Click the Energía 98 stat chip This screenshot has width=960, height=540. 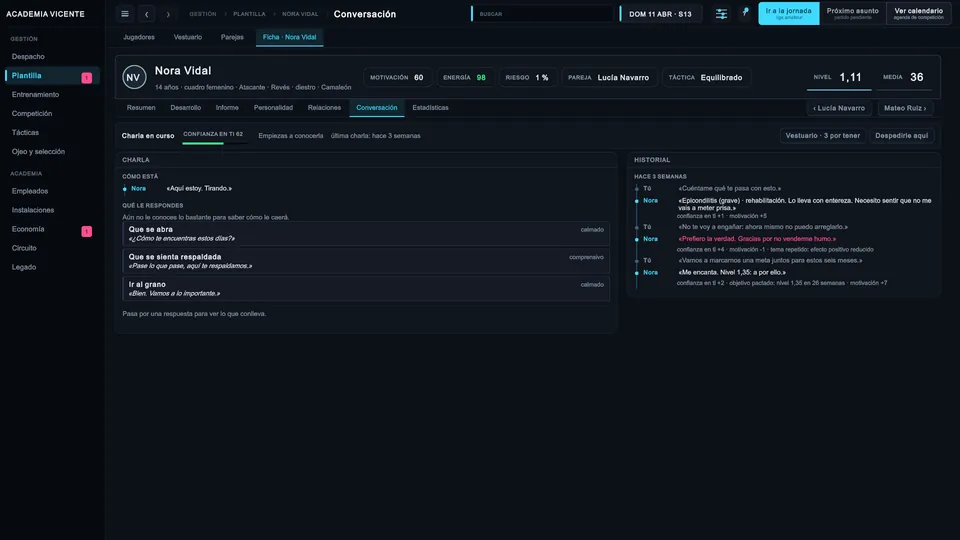(x=465, y=78)
